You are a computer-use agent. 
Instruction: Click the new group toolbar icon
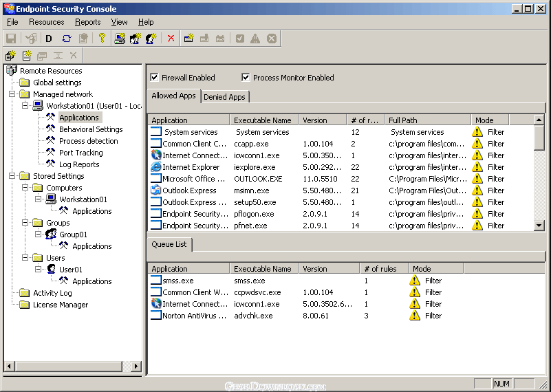pos(136,39)
